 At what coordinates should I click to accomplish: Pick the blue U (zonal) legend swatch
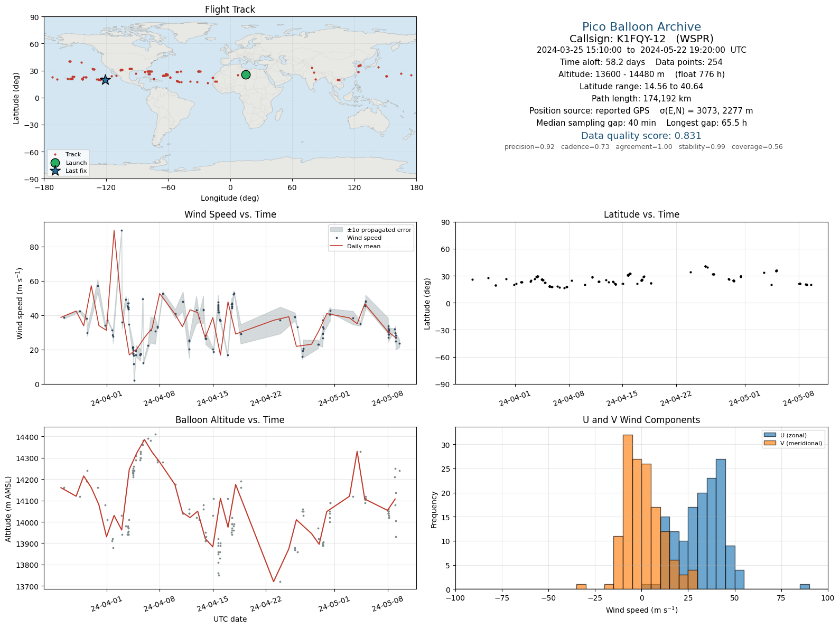point(770,435)
